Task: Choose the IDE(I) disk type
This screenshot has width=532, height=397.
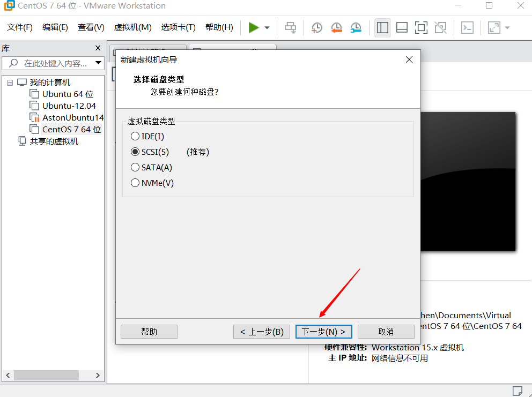Action: coord(147,136)
